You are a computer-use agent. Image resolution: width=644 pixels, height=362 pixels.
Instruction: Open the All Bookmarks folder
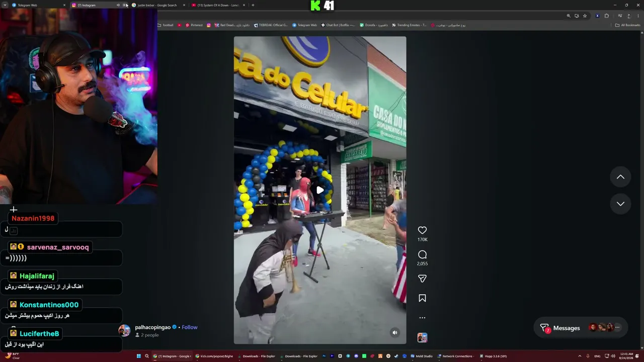click(627, 25)
